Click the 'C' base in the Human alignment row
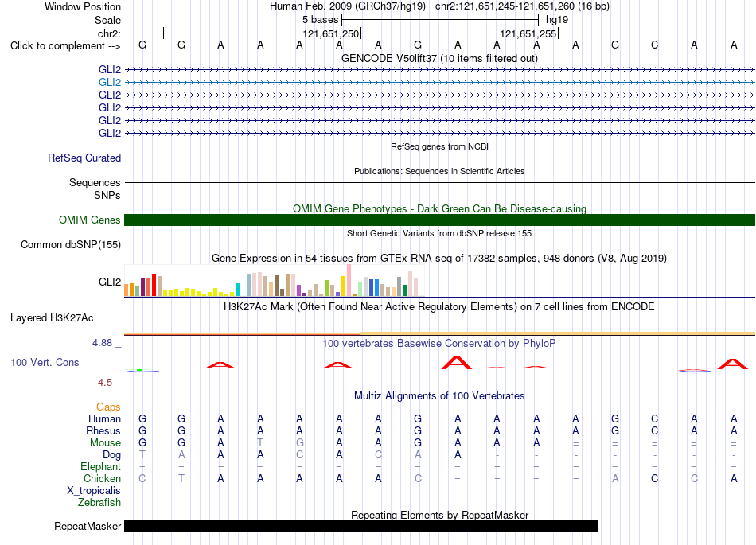The image size is (756, 545). coord(654,418)
